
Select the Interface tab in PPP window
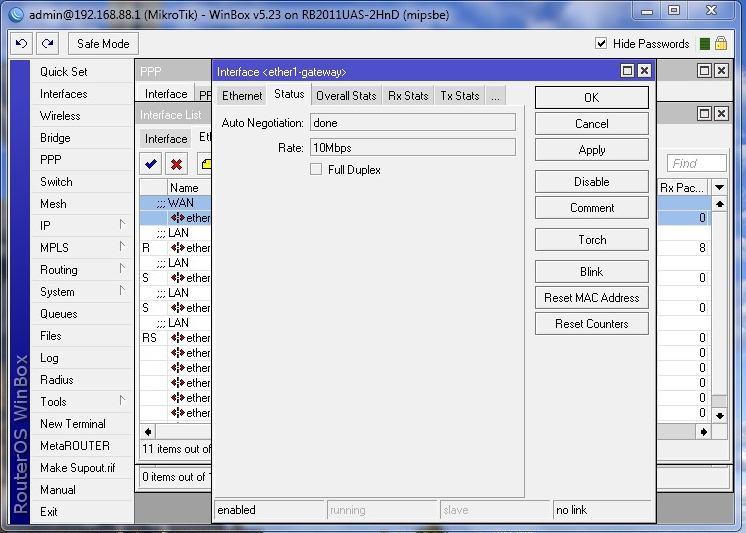coord(166,94)
